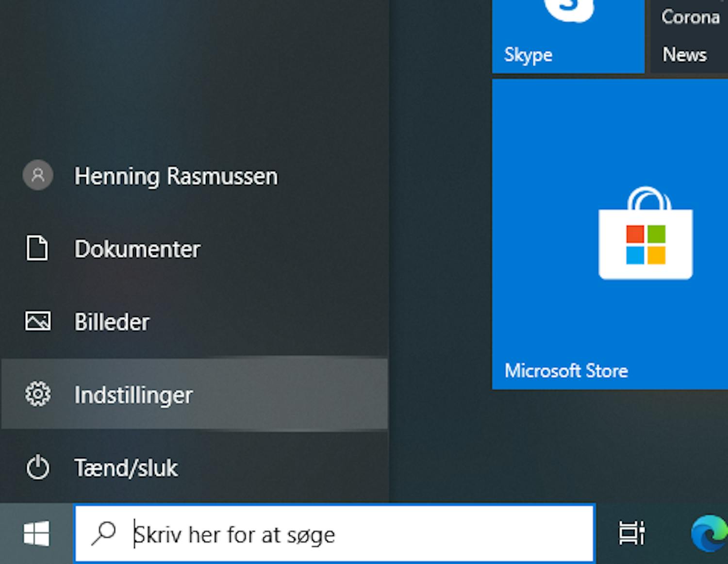Click the Henning Rasmussen name label
The width and height of the screenshot is (728, 564).
pyautogui.click(x=176, y=176)
